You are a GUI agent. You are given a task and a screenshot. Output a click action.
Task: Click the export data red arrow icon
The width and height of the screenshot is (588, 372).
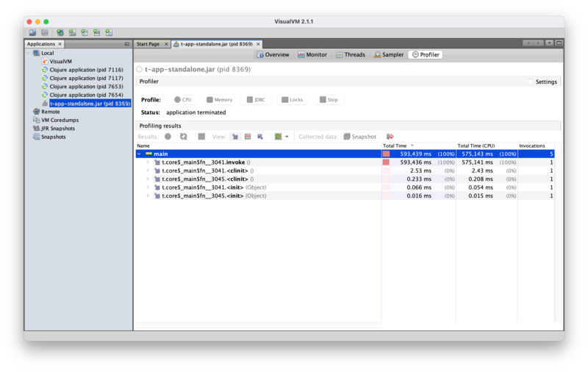click(390, 137)
